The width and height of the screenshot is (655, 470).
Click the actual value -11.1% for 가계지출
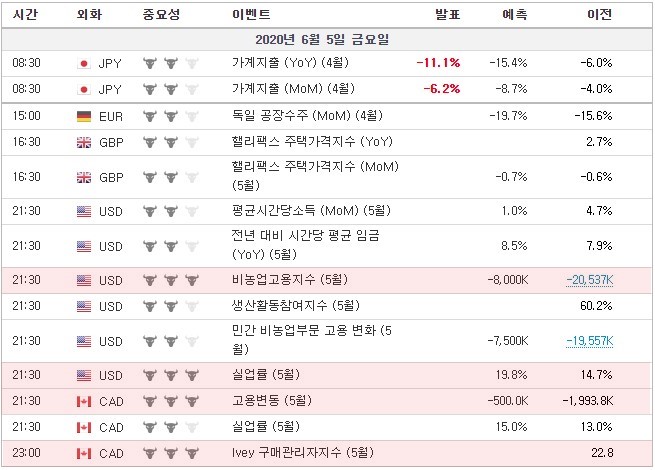pos(439,63)
